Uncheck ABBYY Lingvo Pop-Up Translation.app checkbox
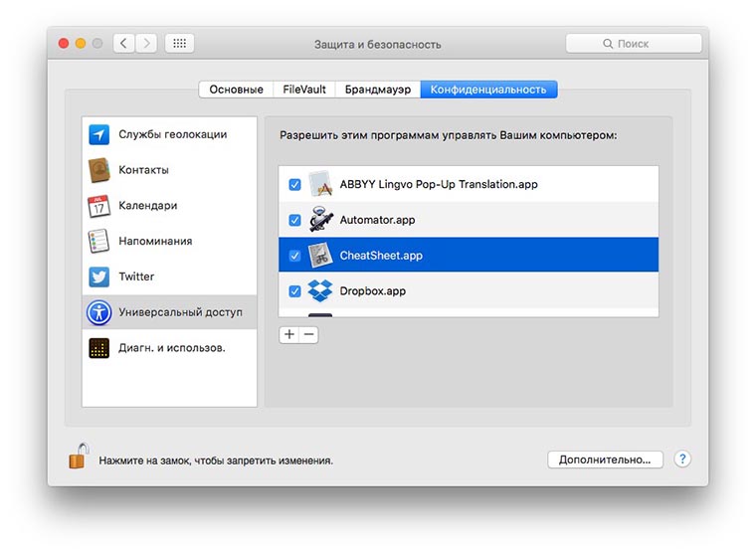Viewport: 756px width, 554px height. tap(294, 185)
